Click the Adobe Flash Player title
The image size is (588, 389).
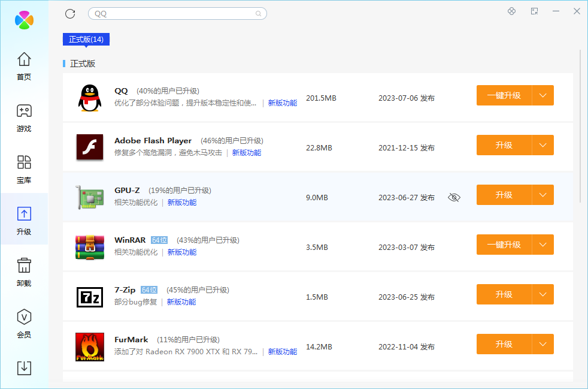(x=153, y=140)
